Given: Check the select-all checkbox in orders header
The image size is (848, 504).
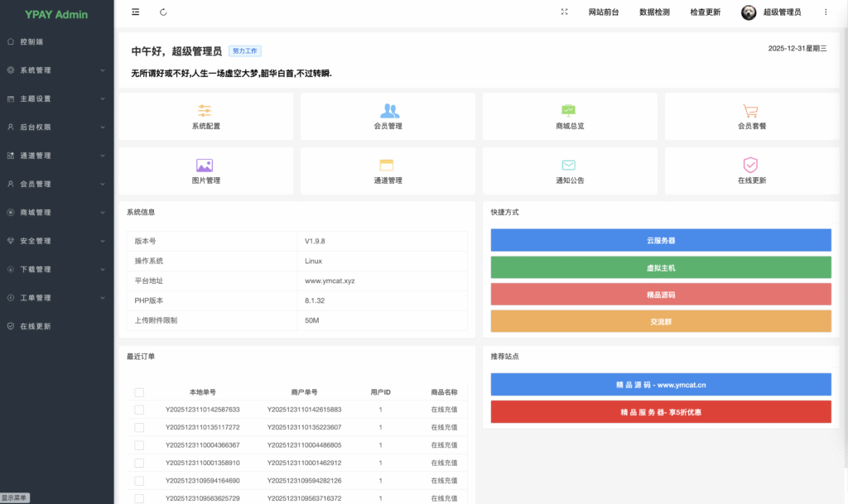Looking at the screenshot, I should tap(139, 392).
